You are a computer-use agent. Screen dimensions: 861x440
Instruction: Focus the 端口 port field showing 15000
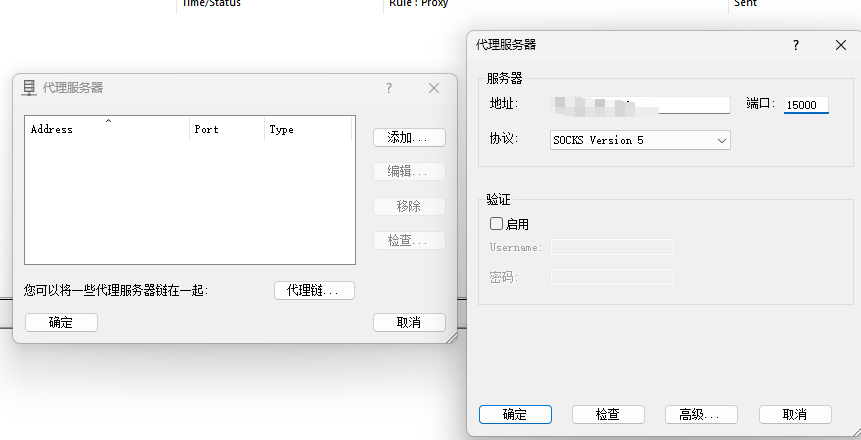pyautogui.click(x=805, y=105)
